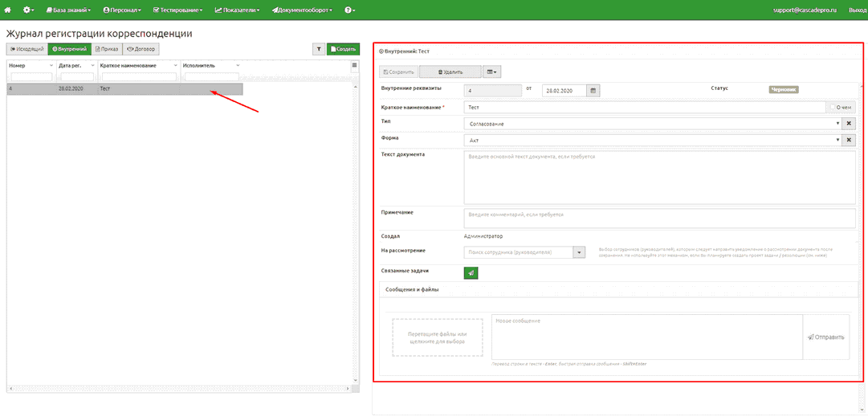Viewport: 868px width, 417px height.
Task: Open the Номер column dropdown arrow
Action: tap(51, 65)
